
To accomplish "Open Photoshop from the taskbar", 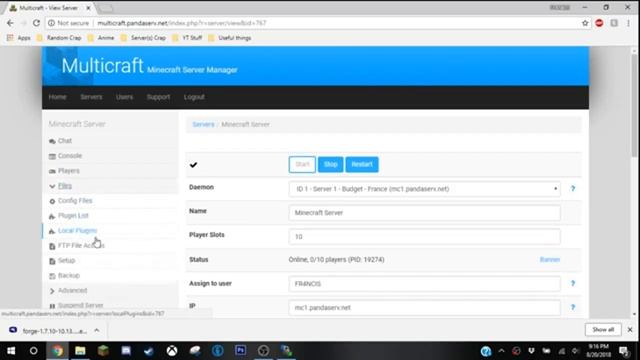I will (240, 351).
